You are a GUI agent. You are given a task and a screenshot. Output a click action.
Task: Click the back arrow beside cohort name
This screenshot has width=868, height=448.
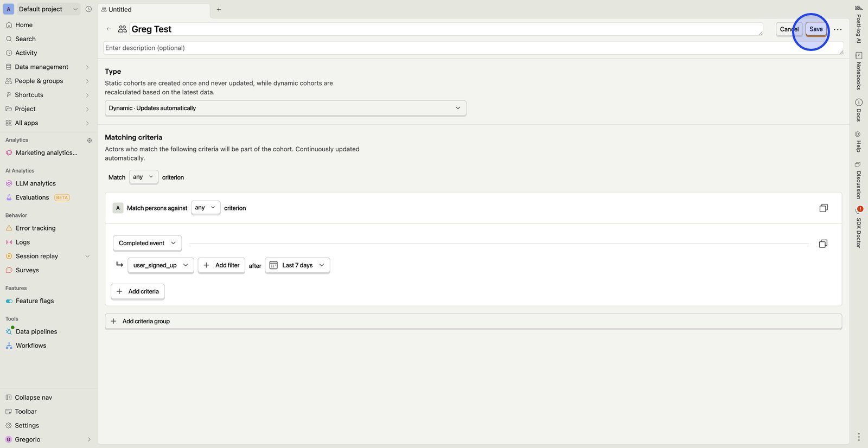point(109,29)
